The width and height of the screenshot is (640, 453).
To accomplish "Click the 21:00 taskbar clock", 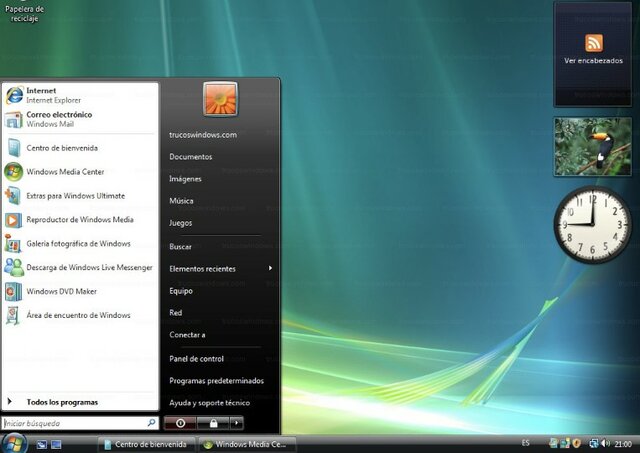I will (x=623, y=444).
